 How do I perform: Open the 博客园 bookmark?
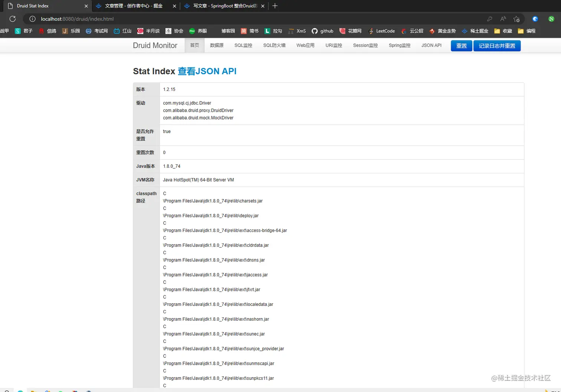[228, 31]
